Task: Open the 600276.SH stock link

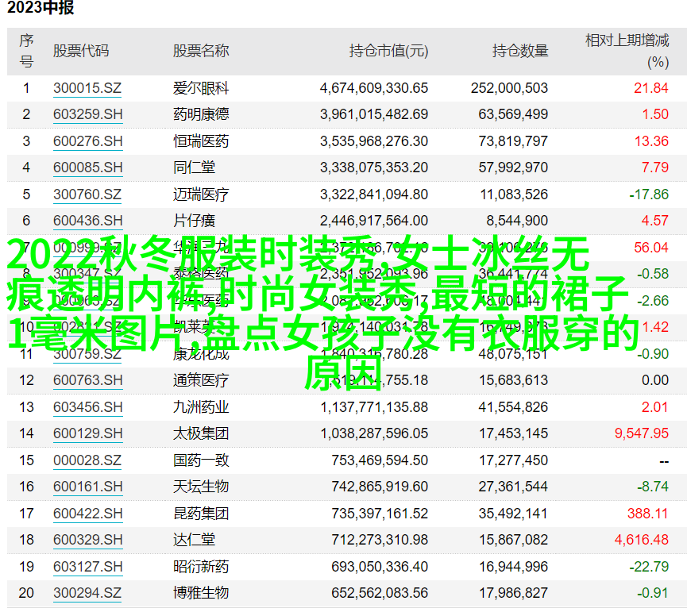Action: pos(88,141)
